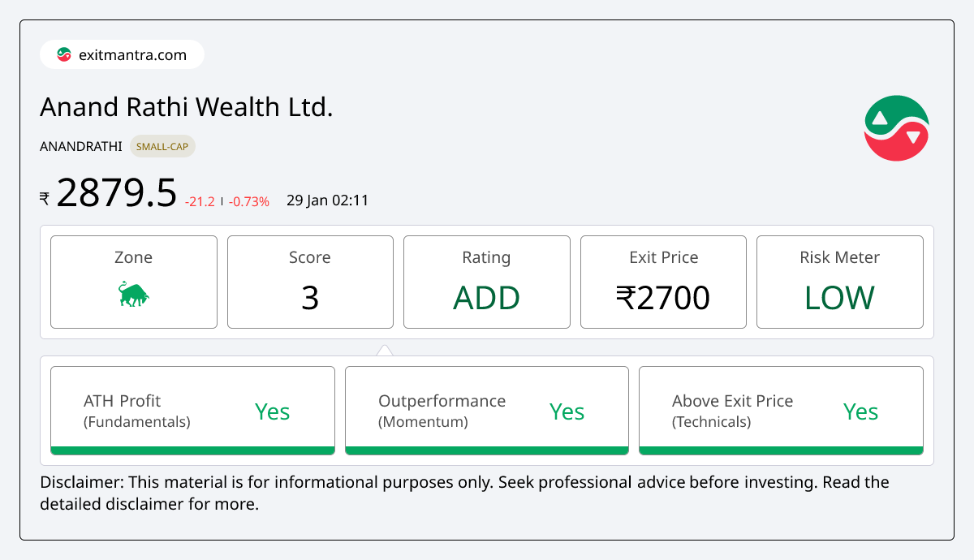
Task: Click the Exit Price ₹2700 button
Action: point(663,282)
